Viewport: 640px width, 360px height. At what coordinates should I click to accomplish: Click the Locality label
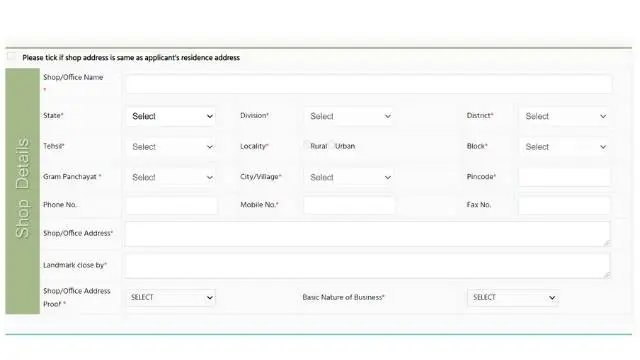(254, 146)
